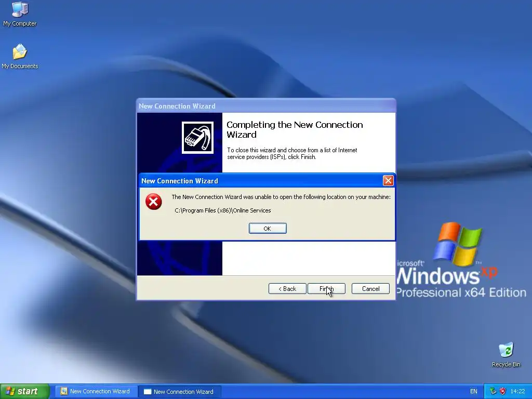Screen dimensions: 532x399
Task: Select first New Connection Wizard taskbar button
Action: point(96,392)
